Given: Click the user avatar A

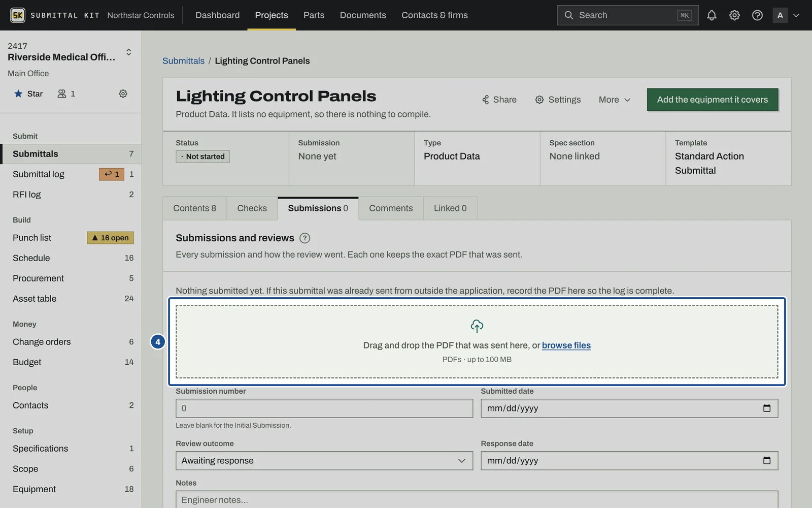Looking at the screenshot, I should [780, 15].
